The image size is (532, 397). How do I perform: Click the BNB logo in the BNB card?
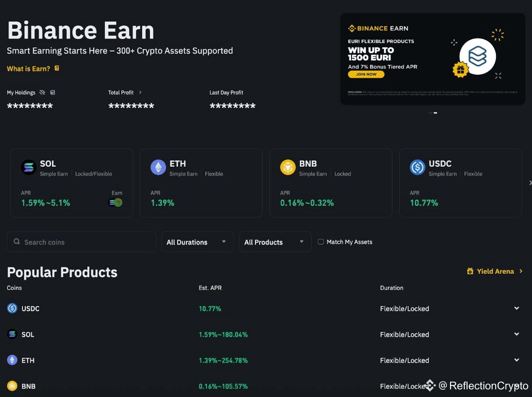click(287, 167)
